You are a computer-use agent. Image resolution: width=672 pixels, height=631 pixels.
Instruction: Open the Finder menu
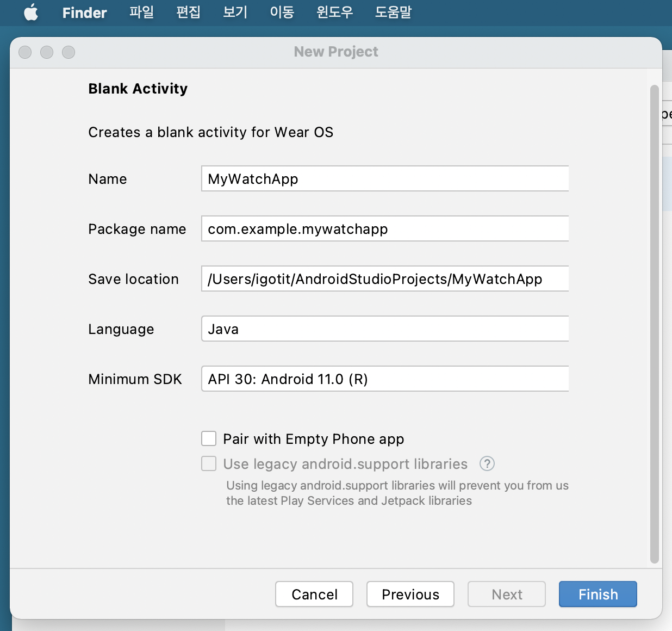tap(84, 13)
